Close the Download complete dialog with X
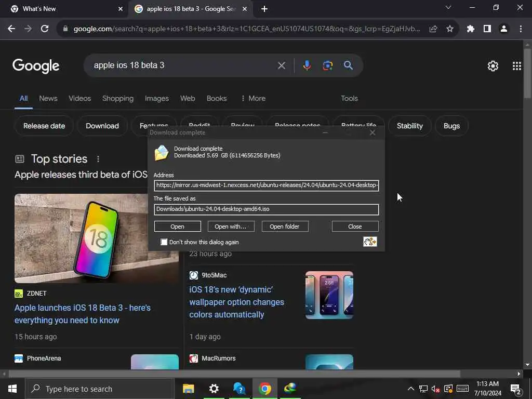Viewport: 532px width, 399px height. [372, 132]
